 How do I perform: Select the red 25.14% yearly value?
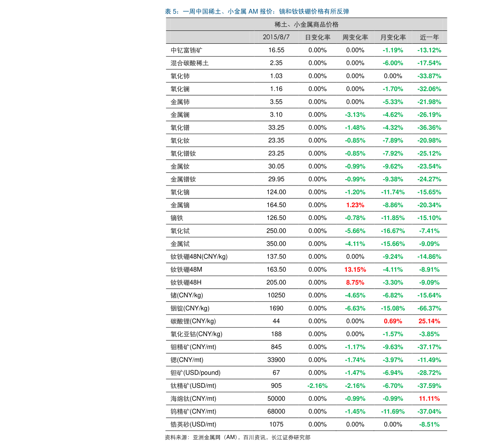point(429,321)
